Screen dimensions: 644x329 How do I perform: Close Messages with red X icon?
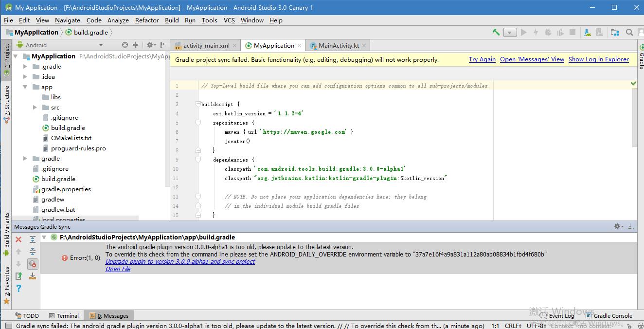(18, 239)
